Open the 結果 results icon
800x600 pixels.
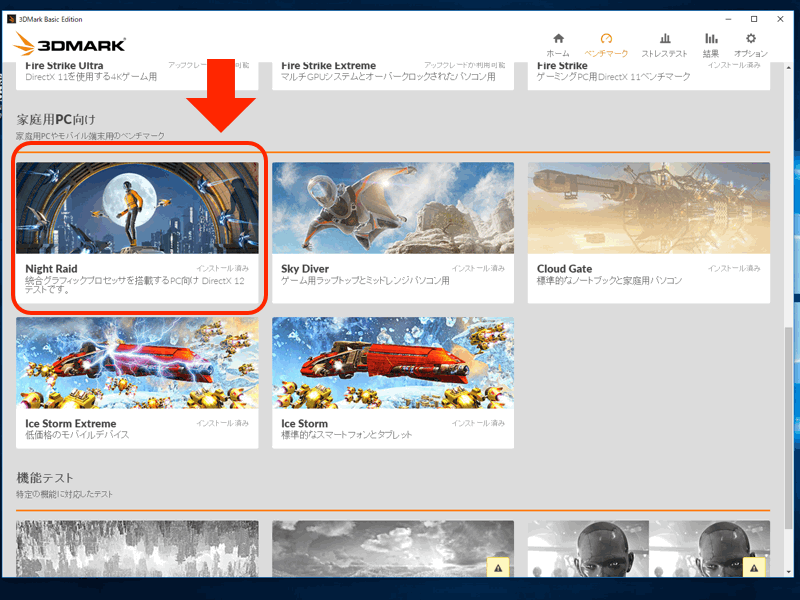(711, 39)
